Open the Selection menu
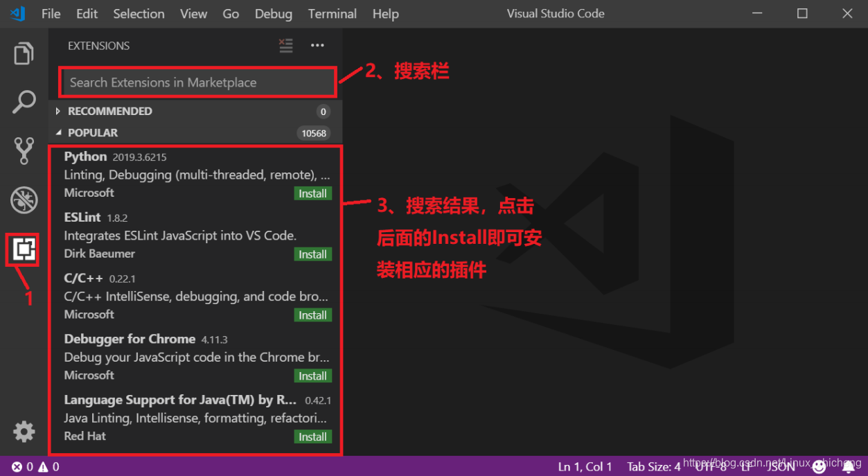 point(139,14)
